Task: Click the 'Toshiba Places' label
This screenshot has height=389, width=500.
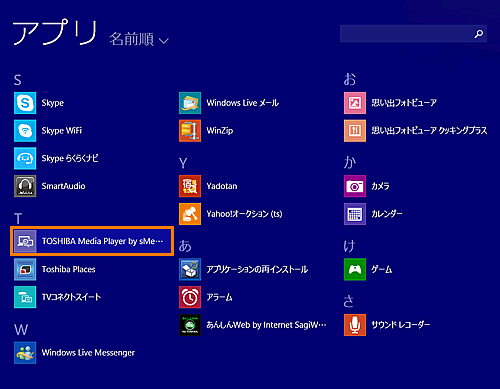Action: [69, 269]
